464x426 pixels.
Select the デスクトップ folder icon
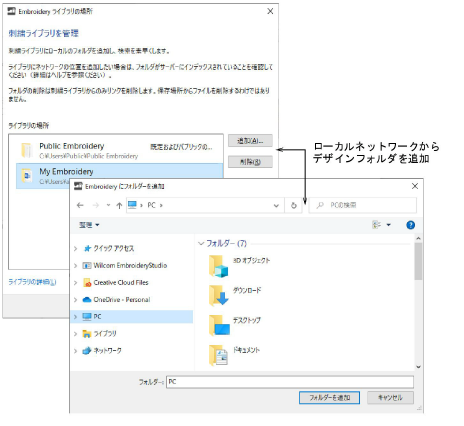(x=219, y=326)
